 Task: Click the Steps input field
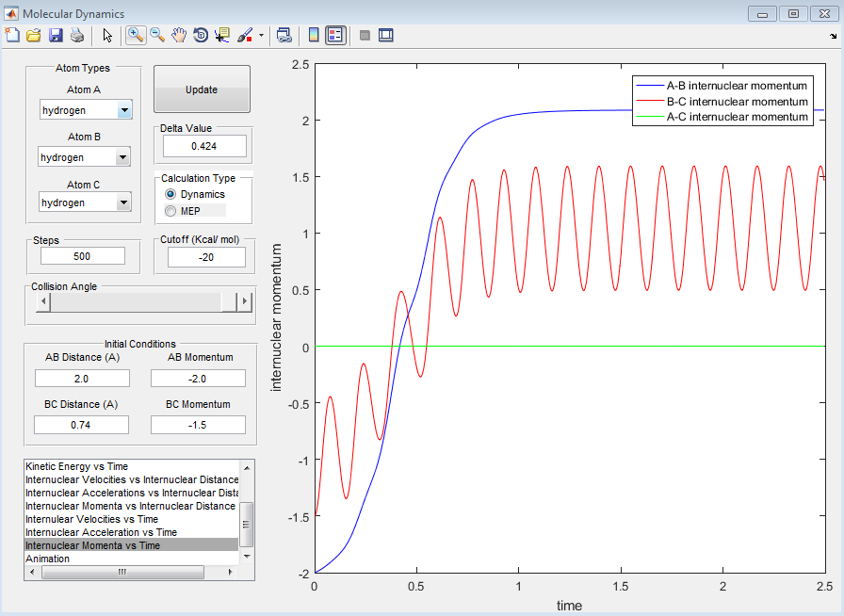pos(83,256)
